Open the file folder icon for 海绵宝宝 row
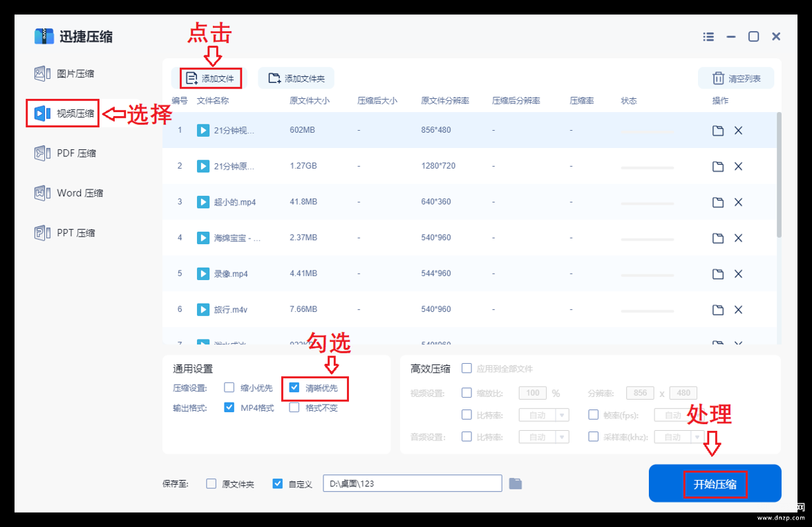 718,238
